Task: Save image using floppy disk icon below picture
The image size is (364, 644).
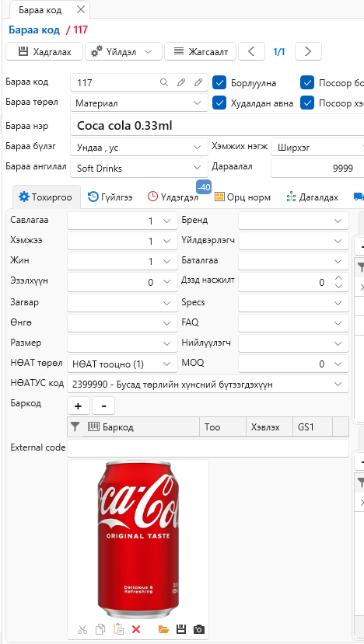Action: (x=181, y=628)
